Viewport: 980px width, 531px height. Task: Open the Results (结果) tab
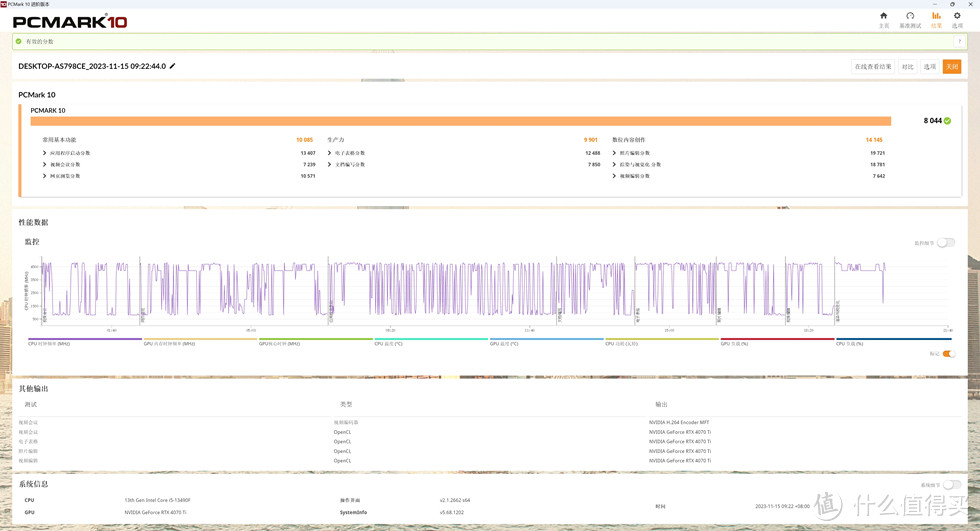click(x=936, y=19)
